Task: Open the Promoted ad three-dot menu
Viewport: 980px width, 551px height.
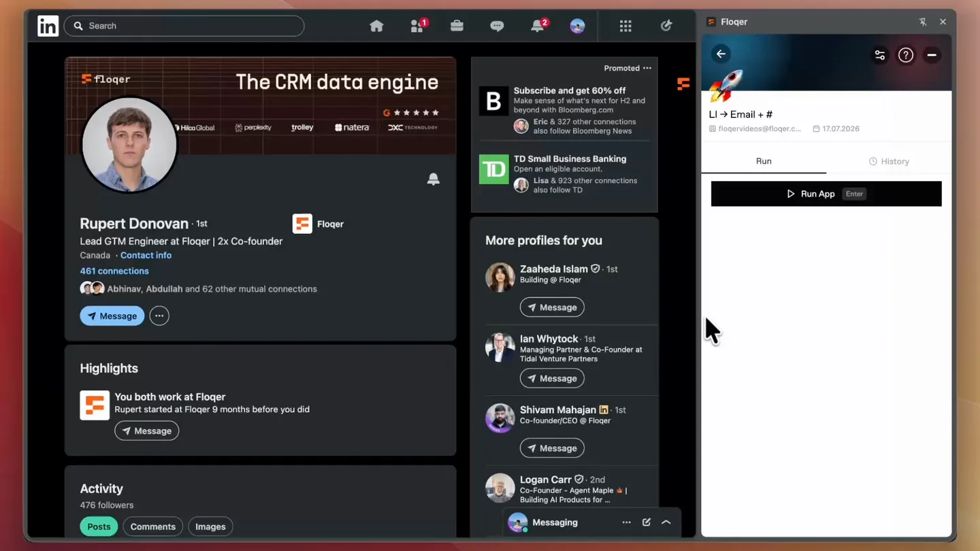Action: [647, 68]
